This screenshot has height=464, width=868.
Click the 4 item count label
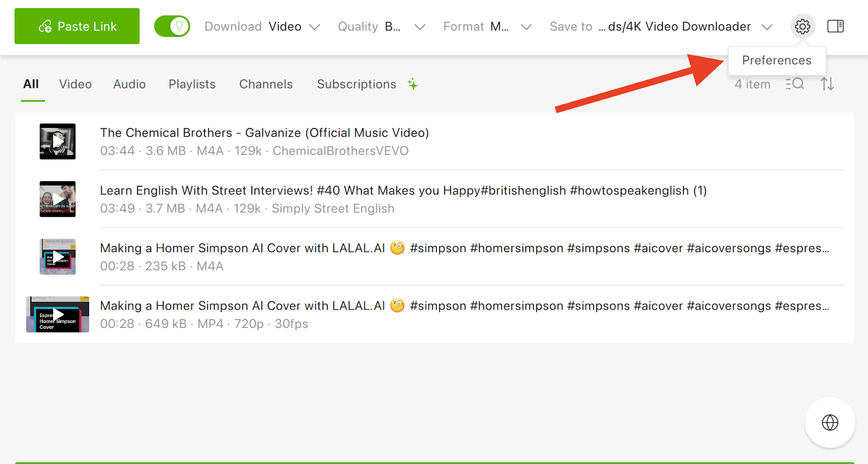752,84
